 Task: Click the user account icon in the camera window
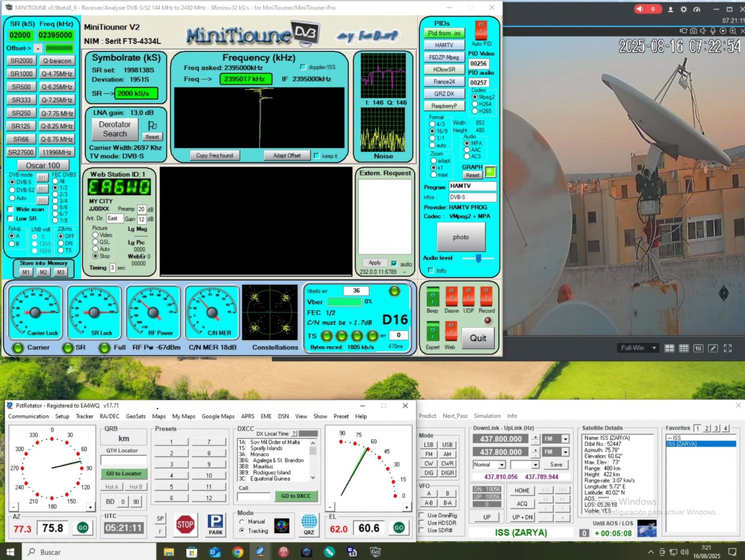670,9
